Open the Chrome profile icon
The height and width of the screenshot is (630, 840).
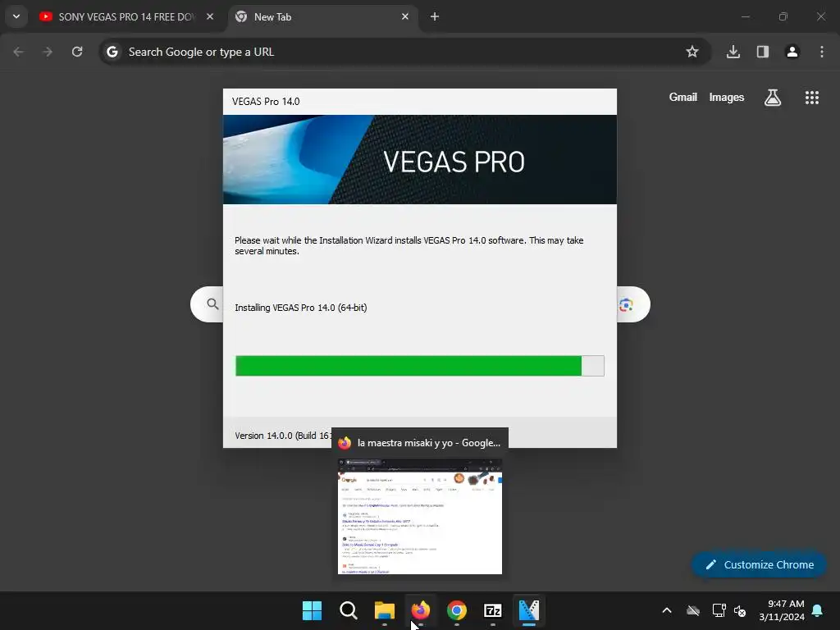[x=792, y=52]
